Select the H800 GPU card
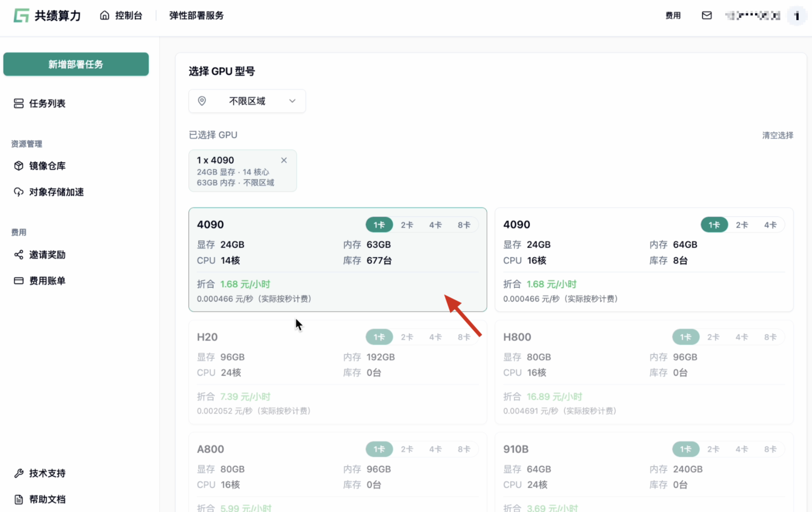This screenshot has height=512, width=812. (644, 372)
